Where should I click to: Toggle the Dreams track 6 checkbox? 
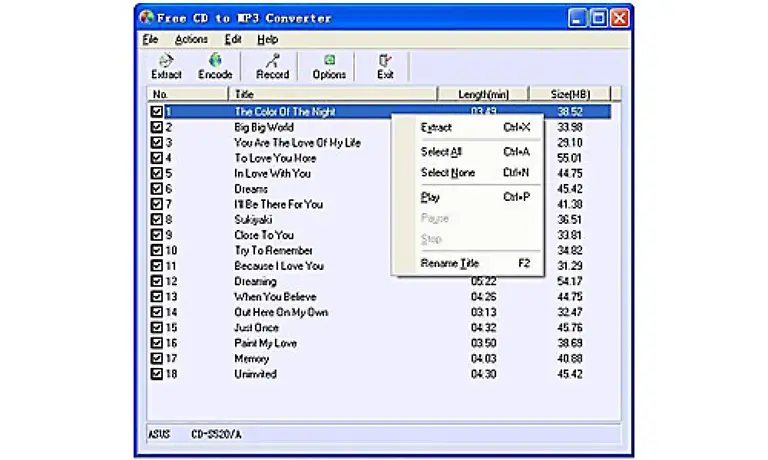(157, 189)
